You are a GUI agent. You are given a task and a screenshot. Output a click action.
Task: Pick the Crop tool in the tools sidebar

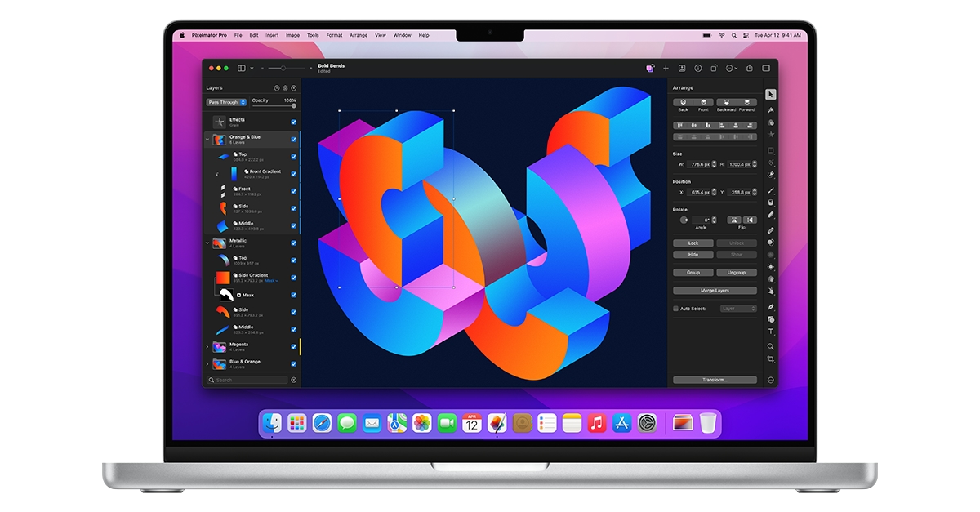coord(770,359)
